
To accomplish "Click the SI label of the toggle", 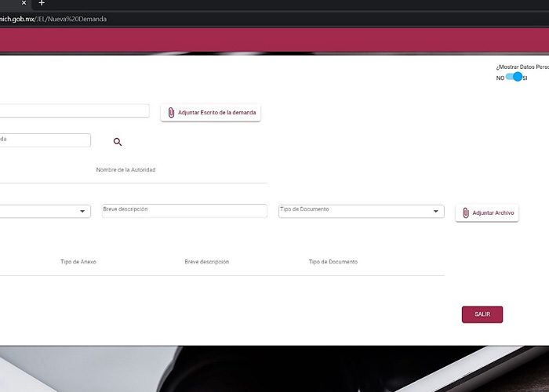I will click(x=525, y=78).
